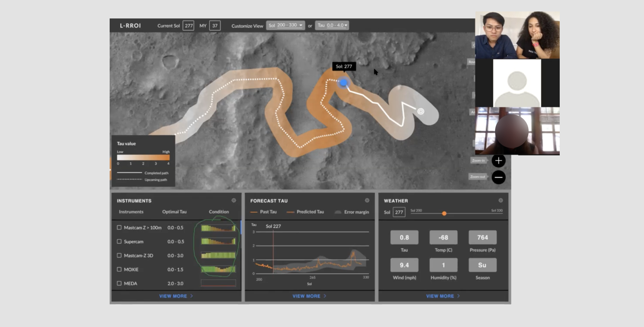644x327 pixels.
Task: Click the weather Sol slider orange handle
Action: tap(444, 213)
